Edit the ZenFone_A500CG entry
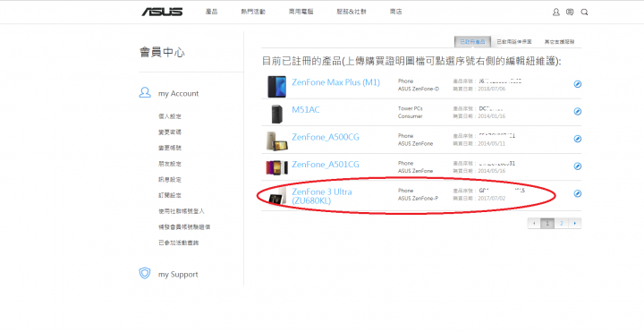This screenshot has height=332, width=644. pyautogui.click(x=578, y=139)
